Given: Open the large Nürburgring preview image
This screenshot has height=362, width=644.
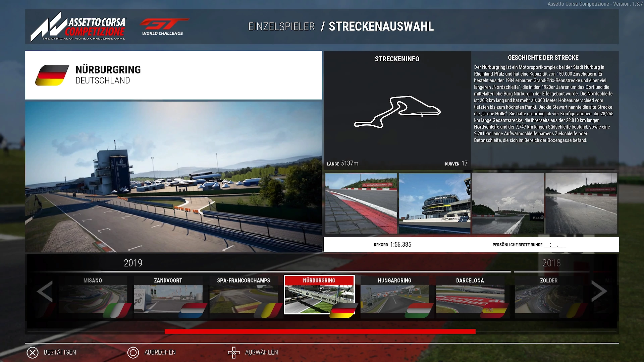Looking at the screenshot, I should pos(173,177).
